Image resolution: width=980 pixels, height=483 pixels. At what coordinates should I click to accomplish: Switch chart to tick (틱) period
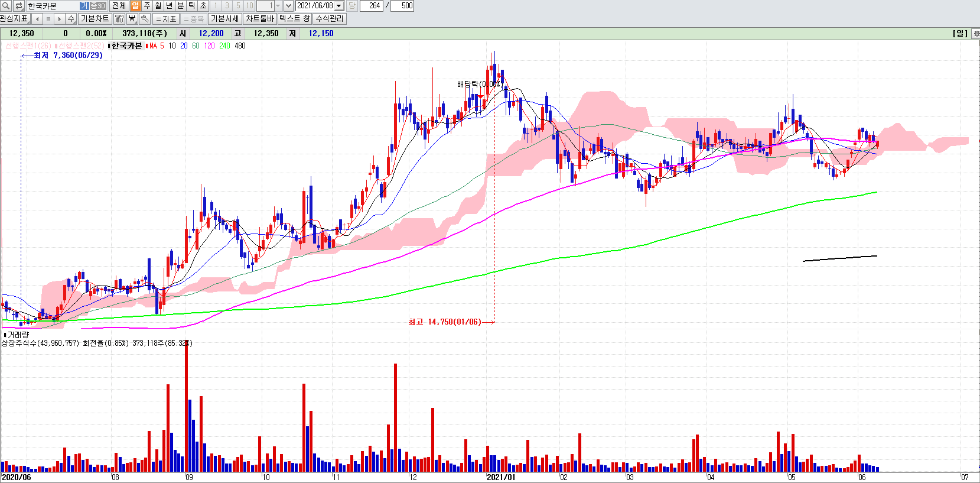[192, 6]
